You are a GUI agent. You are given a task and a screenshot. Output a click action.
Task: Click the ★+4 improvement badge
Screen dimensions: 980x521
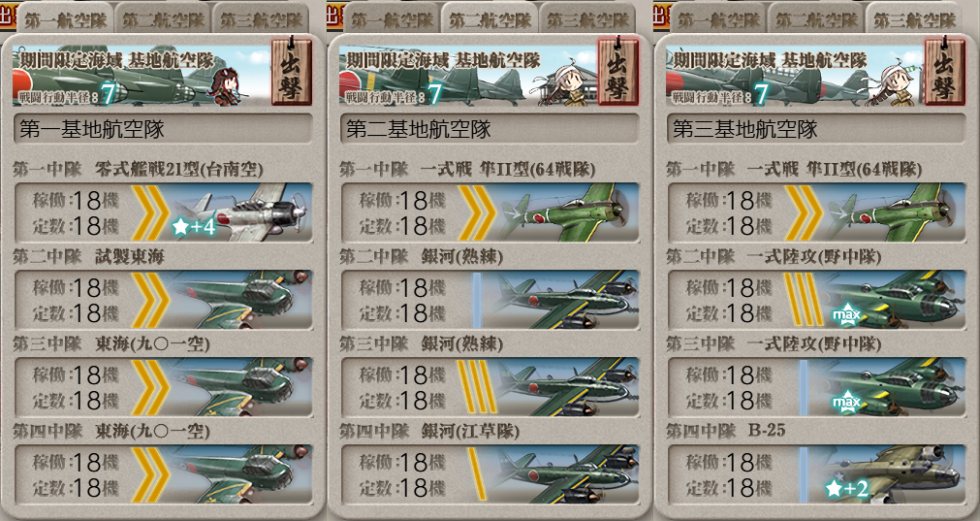point(194,226)
